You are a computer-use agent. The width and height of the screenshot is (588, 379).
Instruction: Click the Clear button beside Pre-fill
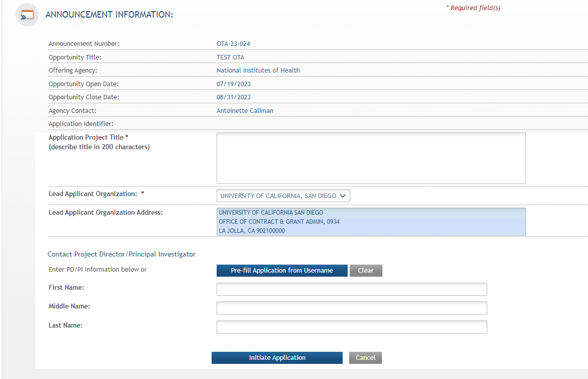click(x=366, y=271)
